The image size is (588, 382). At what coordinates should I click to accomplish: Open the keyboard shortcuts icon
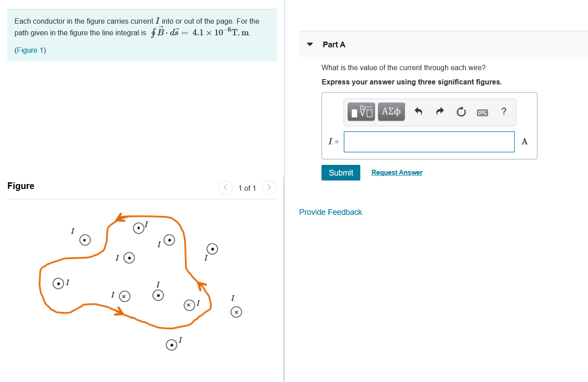click(x=482, y=112)
